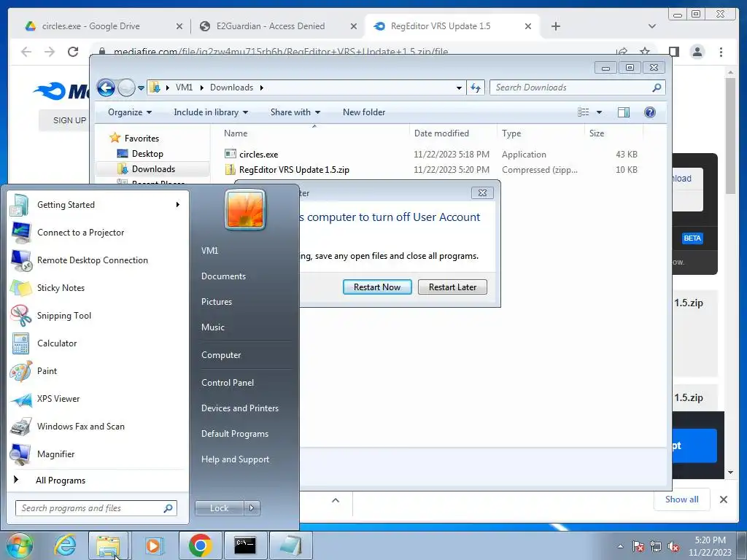Open the Snipping Tool
This screenshot has width=747, height=560.
(x=98, y=315)
